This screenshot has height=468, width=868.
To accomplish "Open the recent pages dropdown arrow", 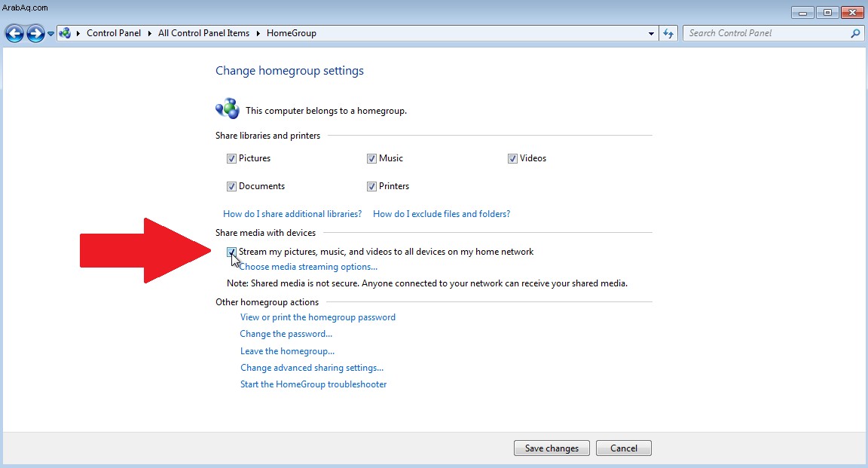I will (x=50, y=34).
